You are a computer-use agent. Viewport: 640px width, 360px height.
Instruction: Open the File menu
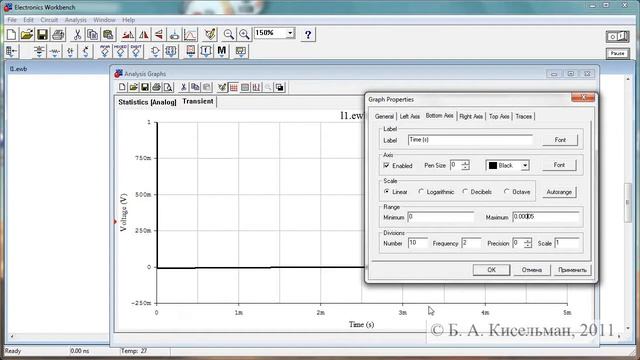(x=12, y=20)
